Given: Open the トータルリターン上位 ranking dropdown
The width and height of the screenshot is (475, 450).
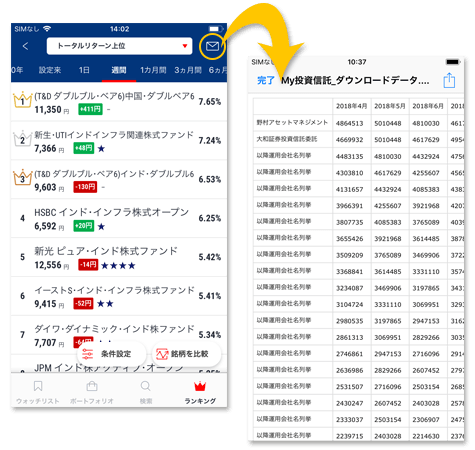Looking at the screenshot, I should click(119, 46).
